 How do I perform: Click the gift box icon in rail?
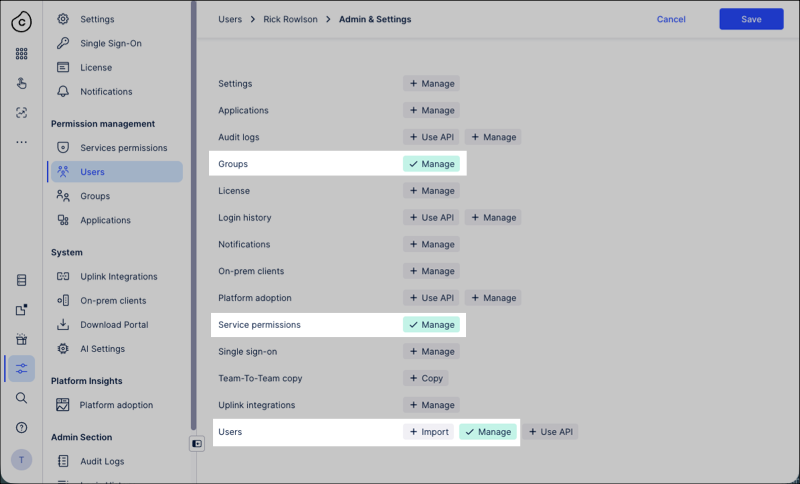pyautogui.click(x=21, y=339)
